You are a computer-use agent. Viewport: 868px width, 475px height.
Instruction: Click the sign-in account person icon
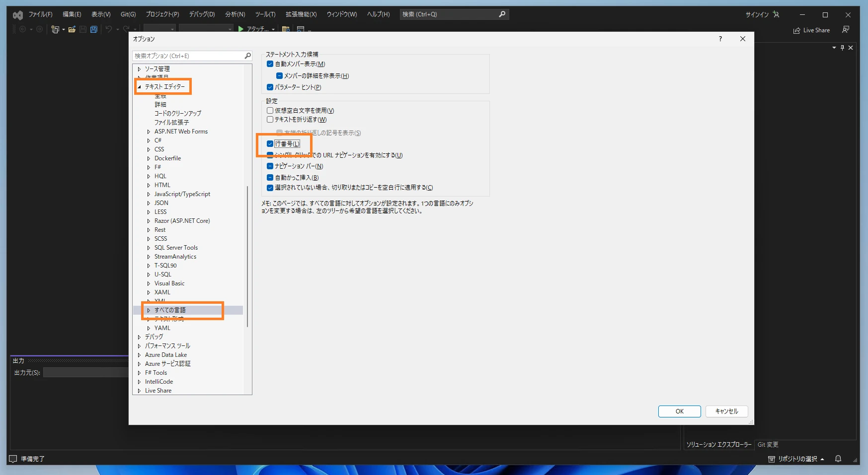coord(776,14)
